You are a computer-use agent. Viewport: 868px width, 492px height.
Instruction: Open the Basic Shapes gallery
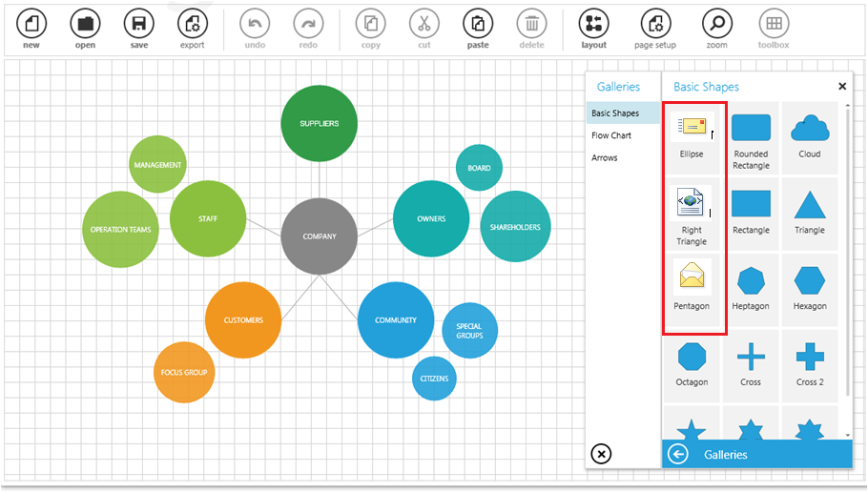point(623,113)
